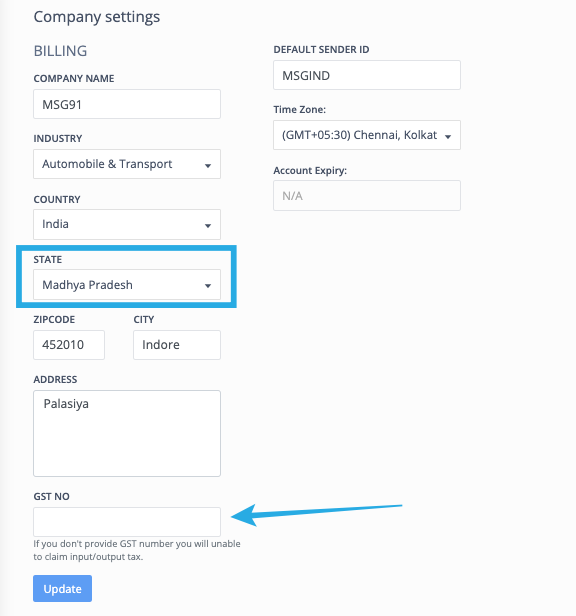This screenshot has width=576, height=616.
Task: Click the Company Name input field
Action: (127, 104)
